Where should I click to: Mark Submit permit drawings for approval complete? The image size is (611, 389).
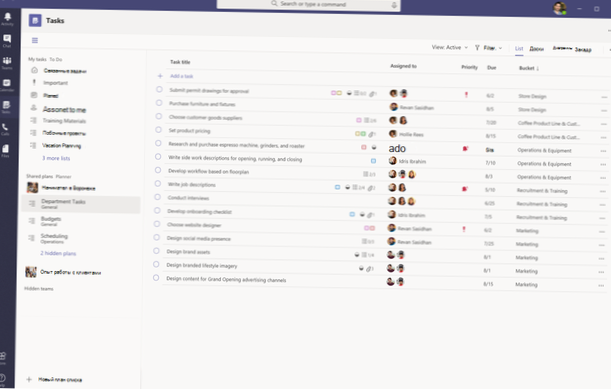(159, 90)
